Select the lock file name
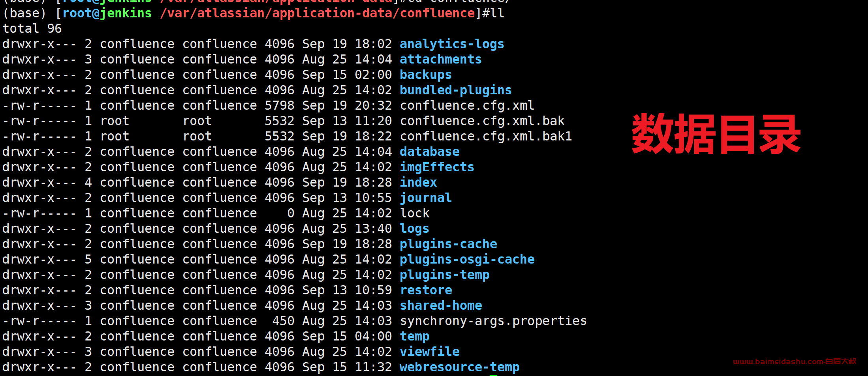 415,213
